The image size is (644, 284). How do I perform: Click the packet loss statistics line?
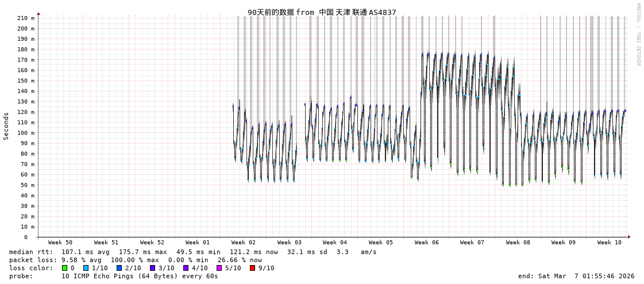[135, 260]
